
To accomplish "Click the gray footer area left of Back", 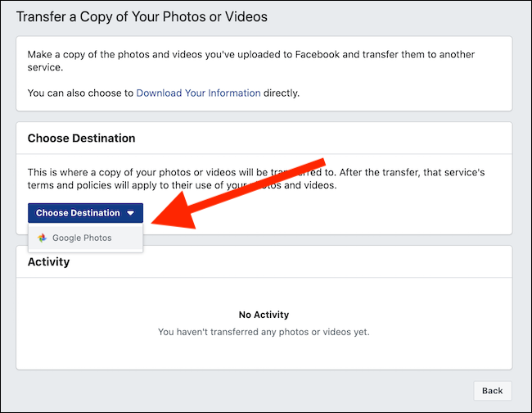I will pyautogui.click(x=246, y=391).
